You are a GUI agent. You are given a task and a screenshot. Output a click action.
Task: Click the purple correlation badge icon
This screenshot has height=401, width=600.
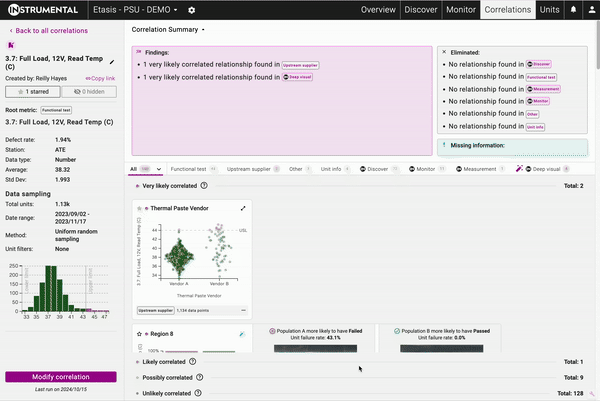coord(11,45)
